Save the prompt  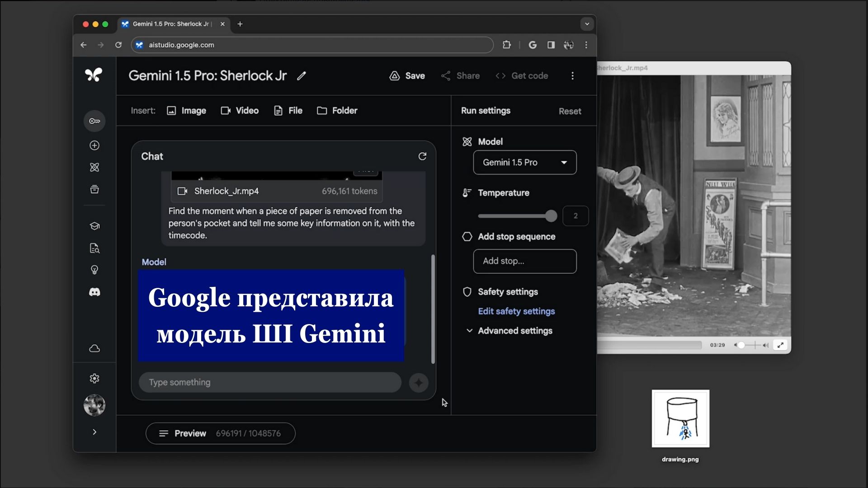coord(407,76)
